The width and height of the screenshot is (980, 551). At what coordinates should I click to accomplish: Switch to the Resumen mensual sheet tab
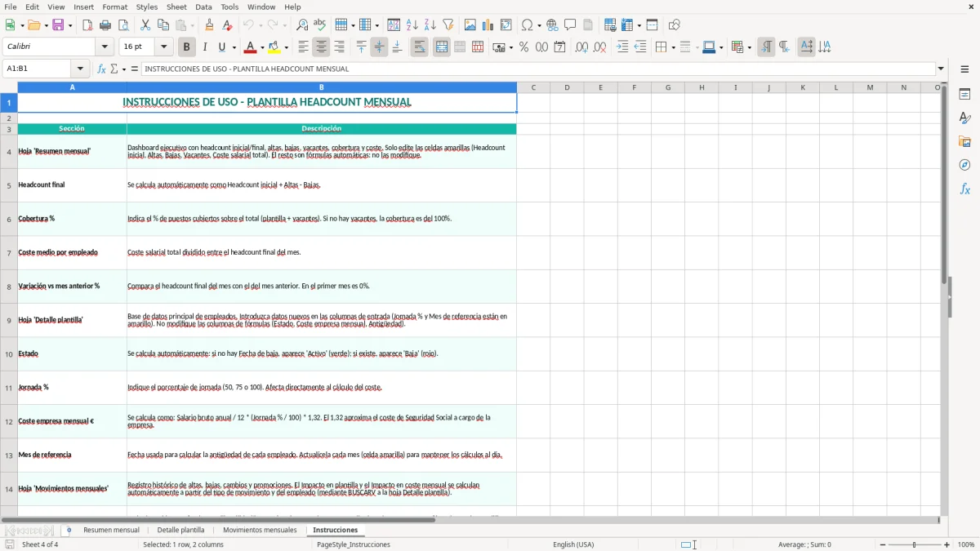coord(111,530)
